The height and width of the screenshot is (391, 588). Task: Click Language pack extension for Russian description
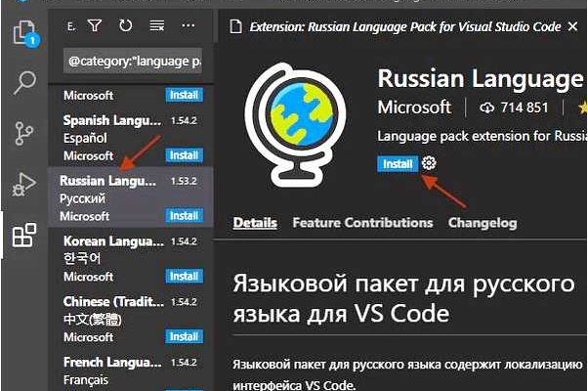[482, 136]
